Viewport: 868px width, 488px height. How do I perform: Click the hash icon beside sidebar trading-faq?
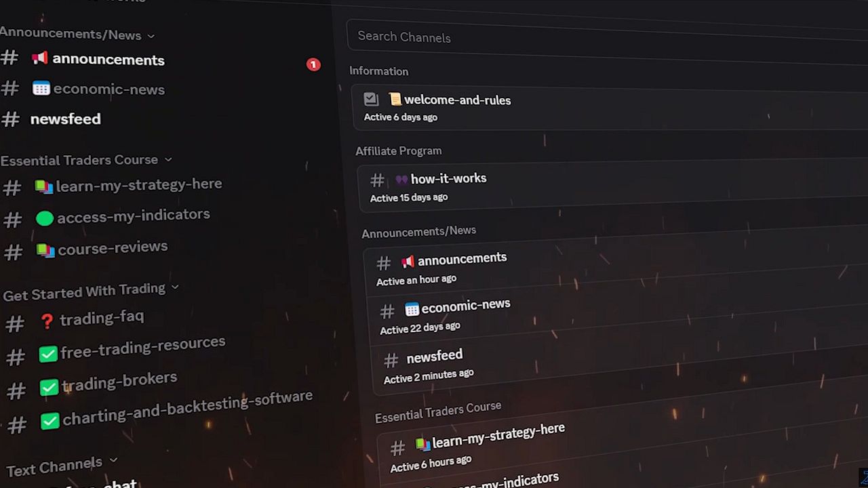click(15, 323)
